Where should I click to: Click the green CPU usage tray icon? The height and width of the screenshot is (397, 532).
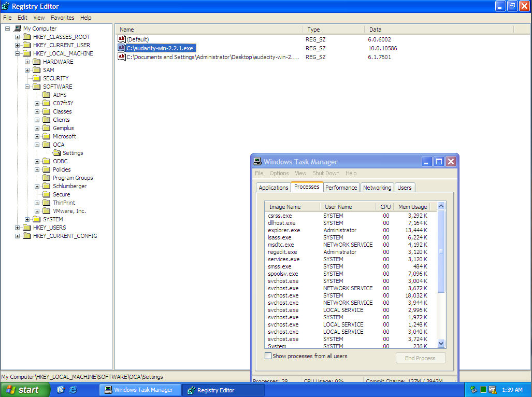(x=483, y=390)
